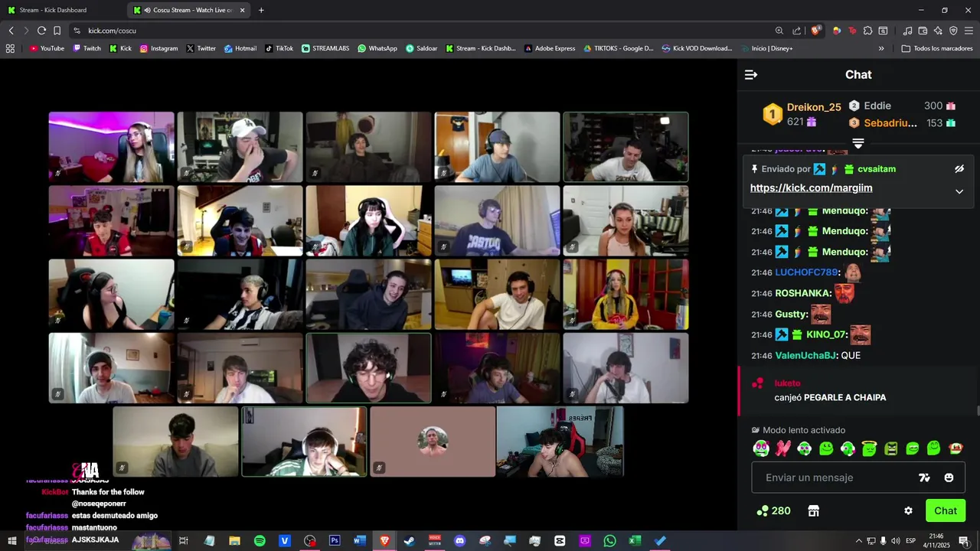Open the emote picker smiley icon
Image resolution: width=980 pixels, height=551 pixels.
pyautogui.click(x=949, y=478)
